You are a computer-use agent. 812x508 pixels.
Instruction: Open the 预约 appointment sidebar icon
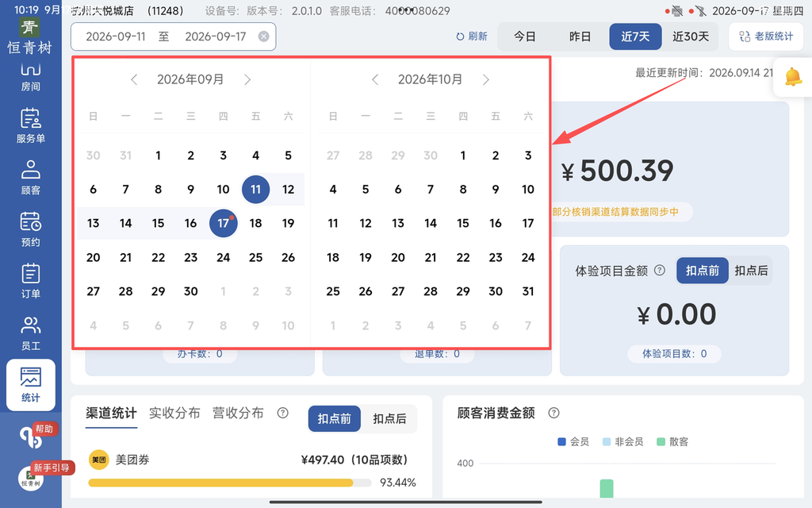pyautogui.click(x=31, y=229)
